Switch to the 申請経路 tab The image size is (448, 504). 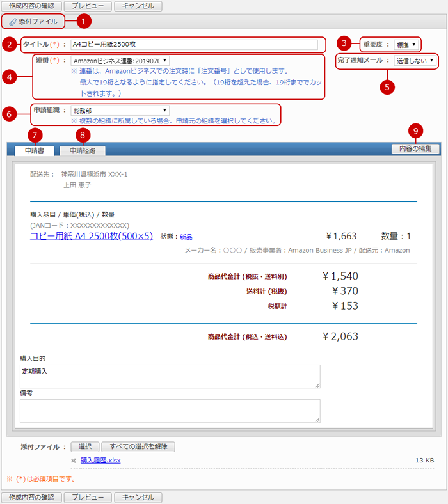[x=82, y=150]
